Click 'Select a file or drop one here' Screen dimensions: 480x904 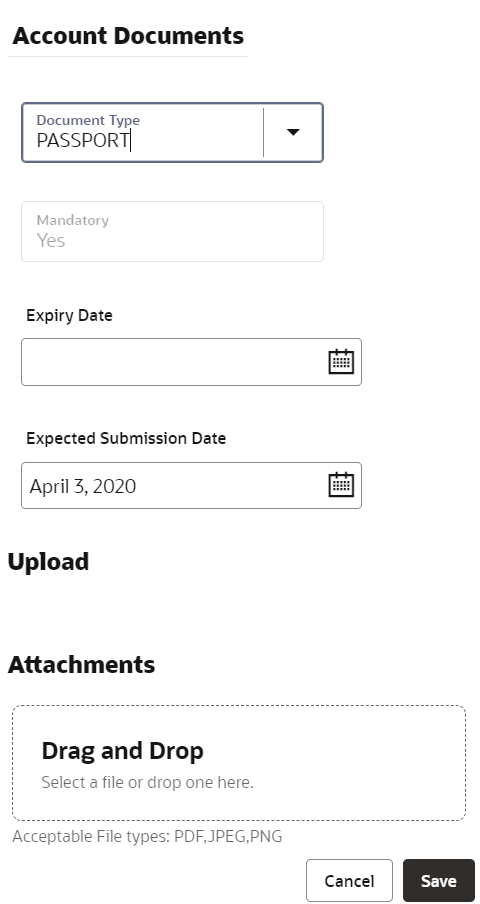tap(148, 782)
